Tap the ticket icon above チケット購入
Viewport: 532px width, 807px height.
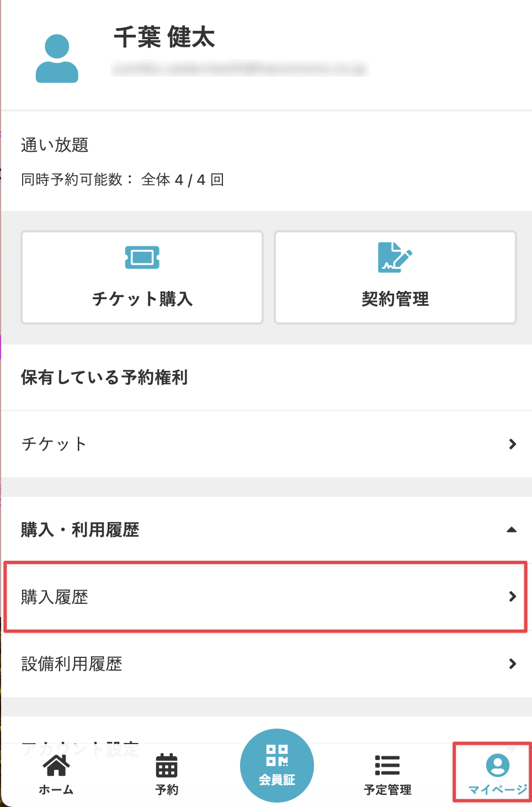point(142,257)
